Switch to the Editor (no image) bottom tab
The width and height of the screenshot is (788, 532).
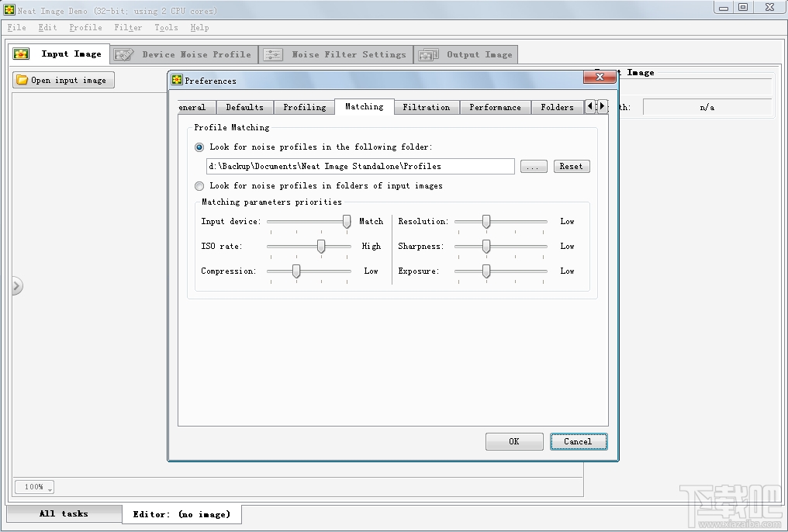click(181, 514)
